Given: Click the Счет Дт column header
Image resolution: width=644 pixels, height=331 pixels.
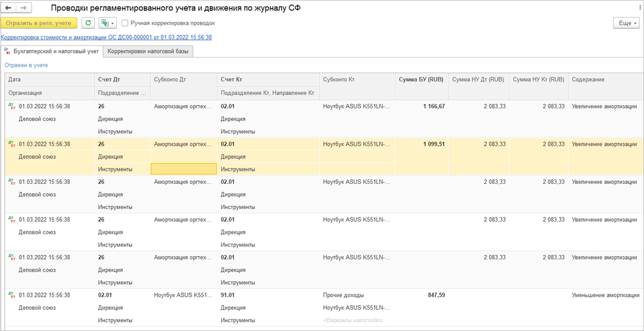Looking at the screenshot, I should [109, 80].
